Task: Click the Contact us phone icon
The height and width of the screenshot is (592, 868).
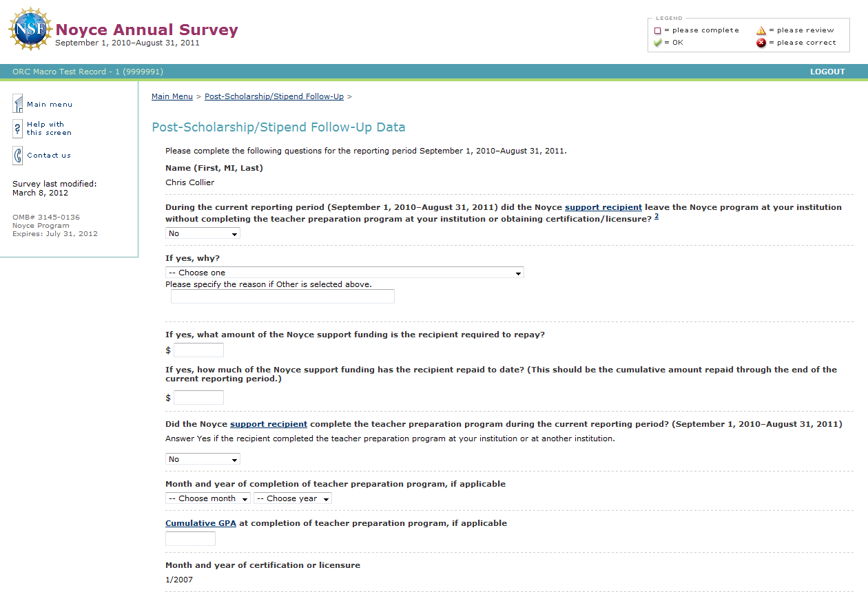Action: 18,156
